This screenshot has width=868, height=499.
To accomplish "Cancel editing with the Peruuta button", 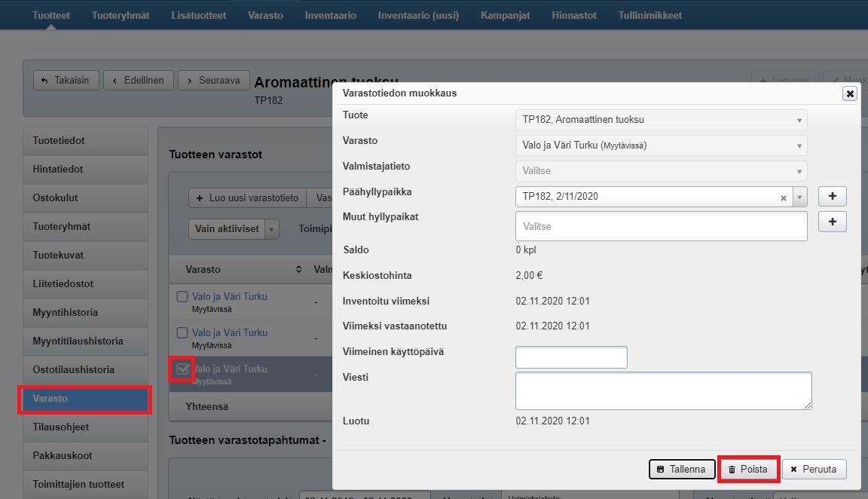I will [x=814, y=469].
